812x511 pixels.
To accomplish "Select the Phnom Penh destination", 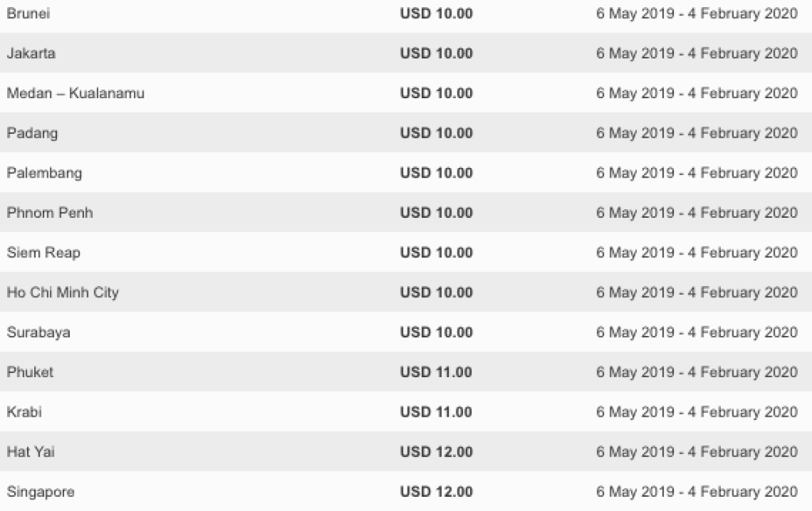I will (50, 212).
